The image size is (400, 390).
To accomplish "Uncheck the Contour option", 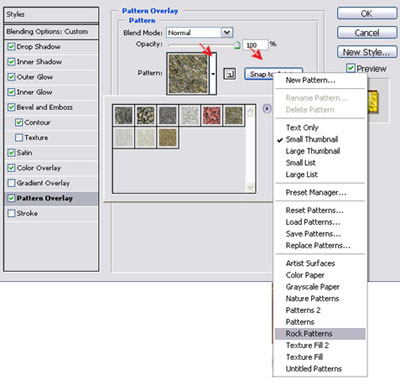I will click(19, 122).
